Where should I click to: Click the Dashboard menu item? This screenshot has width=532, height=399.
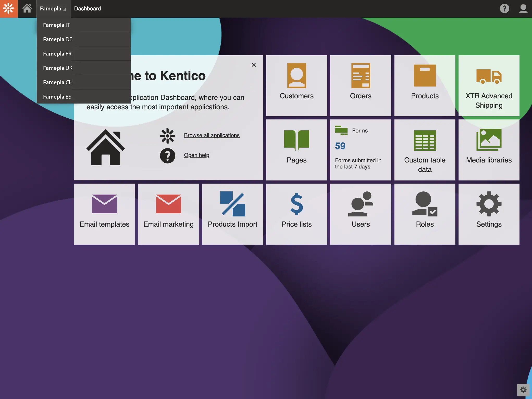87,9
